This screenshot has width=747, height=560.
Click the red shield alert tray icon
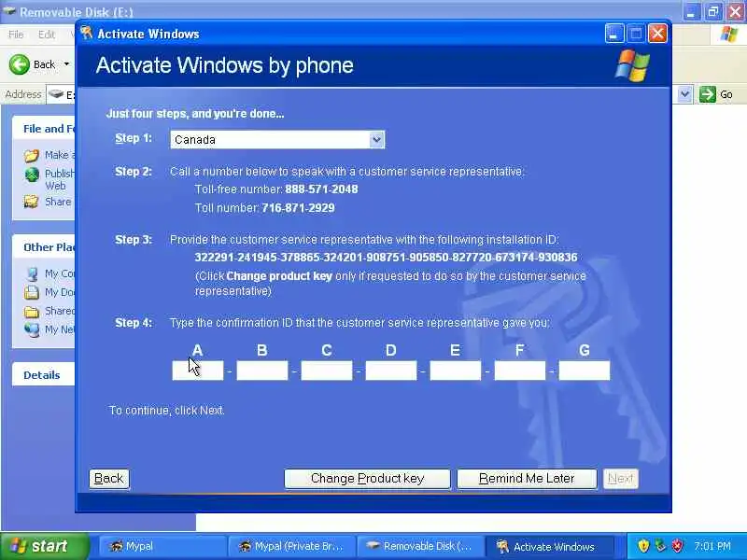[677, 546]
